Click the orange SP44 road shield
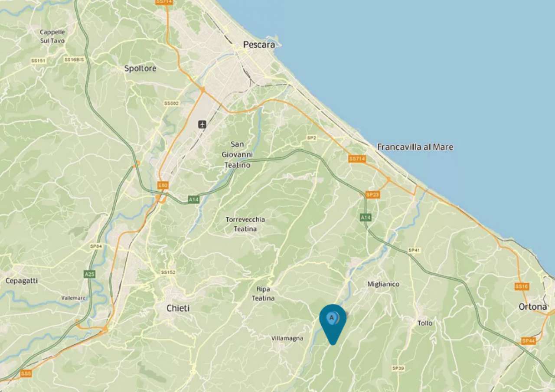 pos(529,341)
